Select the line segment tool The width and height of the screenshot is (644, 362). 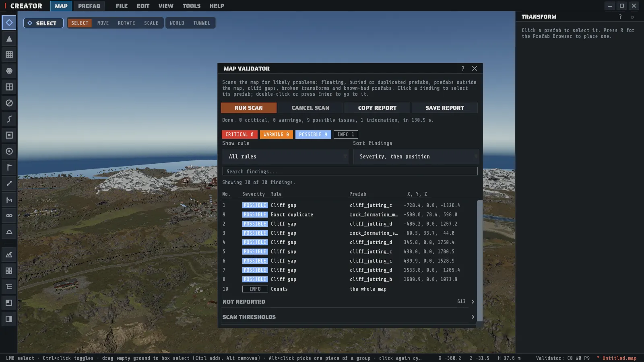9,183
